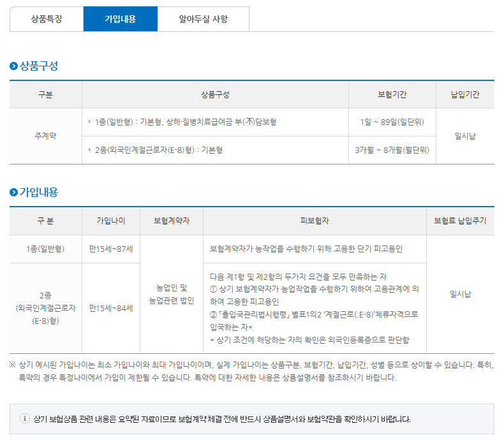Screen dimensions: 504x447
Task: Select the 가입내용 tab
Action: point(121,19)
